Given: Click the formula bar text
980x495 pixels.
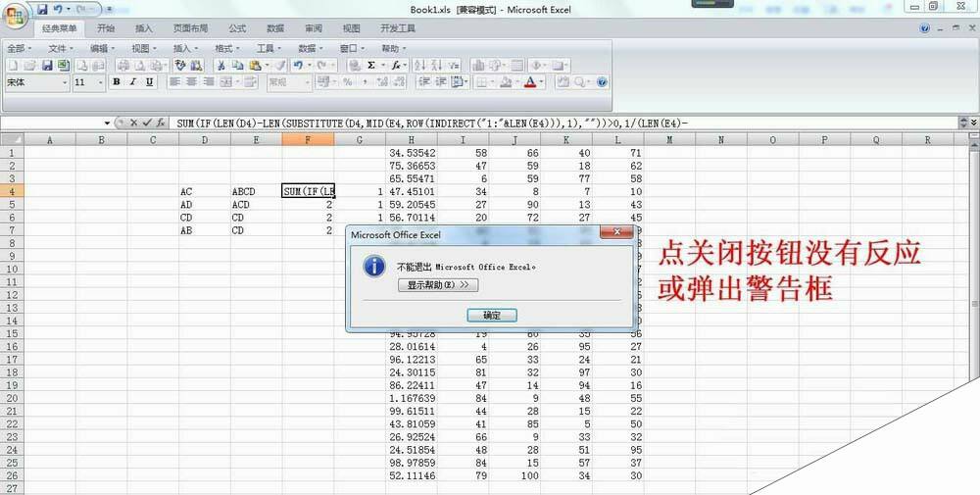Looking at the screenshot, I should pyautogui.click(x=432, y=124).
